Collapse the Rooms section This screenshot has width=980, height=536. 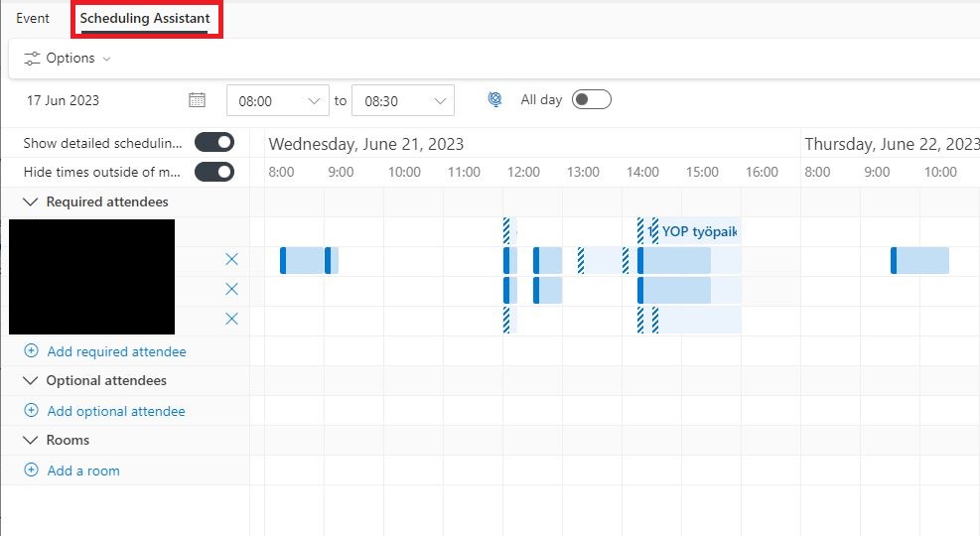(x=30, y=440)
